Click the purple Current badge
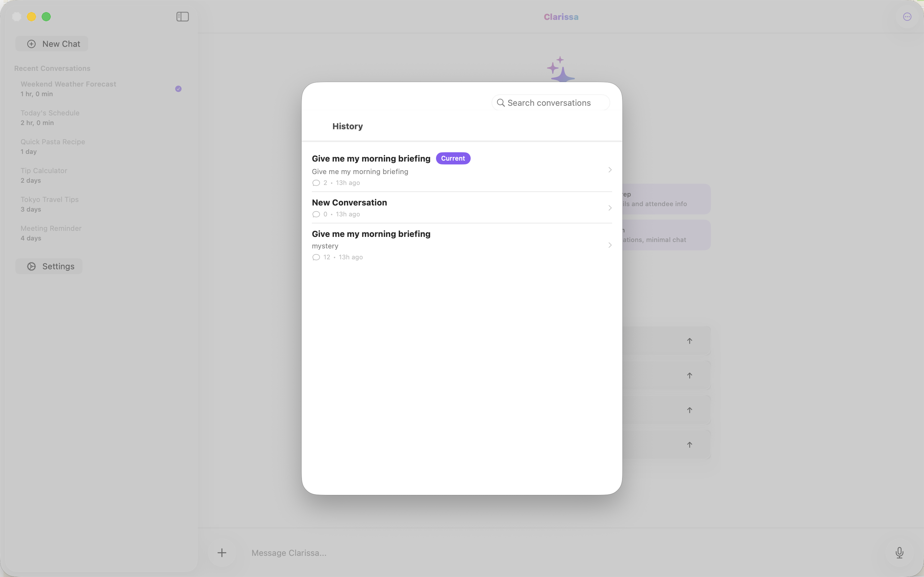Viewport: 924px width, 577px height. (453, 158)
